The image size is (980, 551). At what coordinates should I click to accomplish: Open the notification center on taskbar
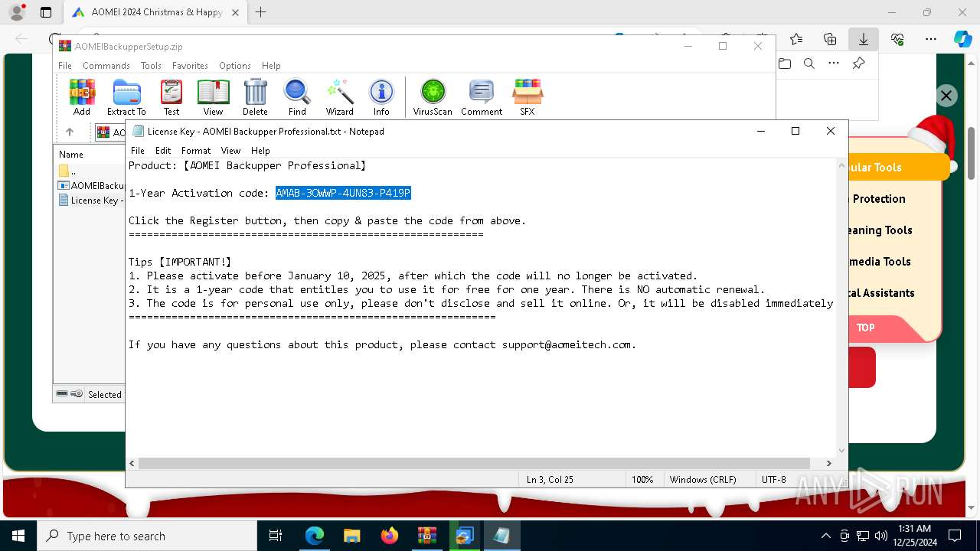(x=955, y=536)
